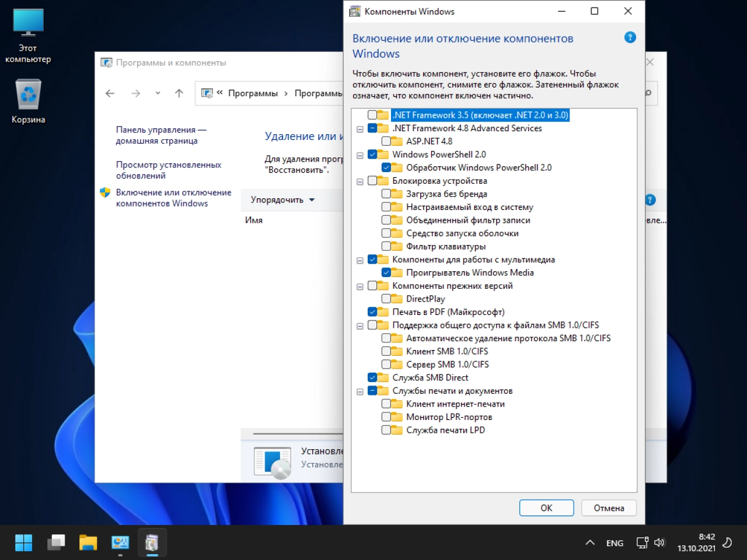The width and height of the screenshot is (747, 560).
Task: Open Просмотр установленных обновлений link
Action: [169, 170]
